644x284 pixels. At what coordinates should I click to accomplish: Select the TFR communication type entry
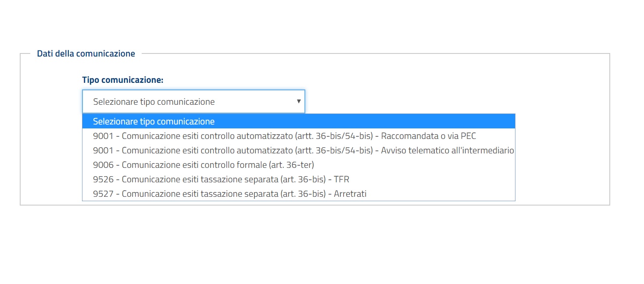298,179
